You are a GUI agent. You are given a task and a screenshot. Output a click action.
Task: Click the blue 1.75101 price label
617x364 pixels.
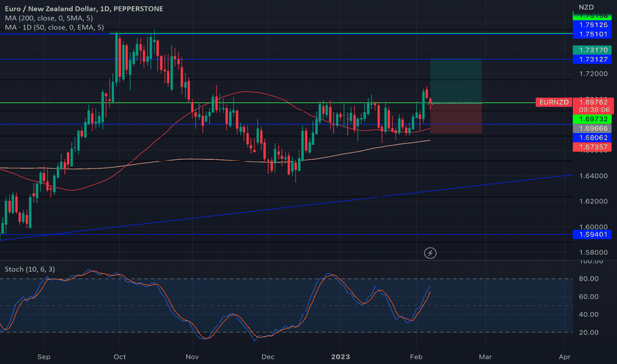click(x=593, y=34)
